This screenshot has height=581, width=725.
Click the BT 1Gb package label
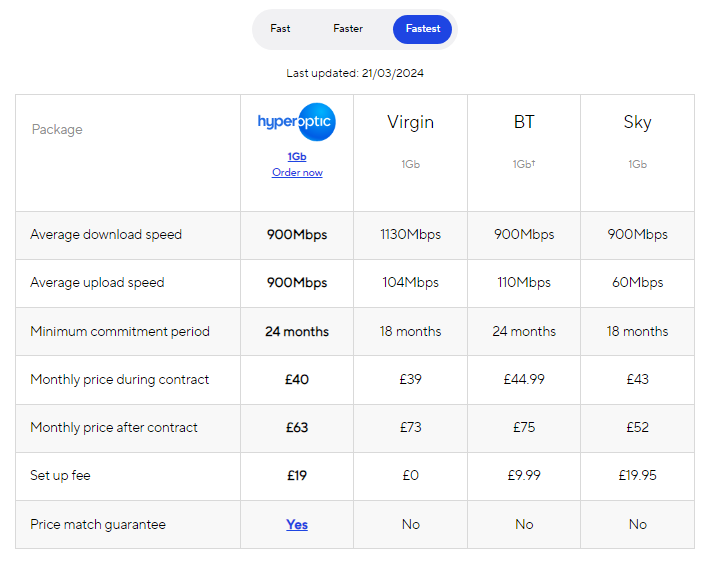tap(524, 164)
